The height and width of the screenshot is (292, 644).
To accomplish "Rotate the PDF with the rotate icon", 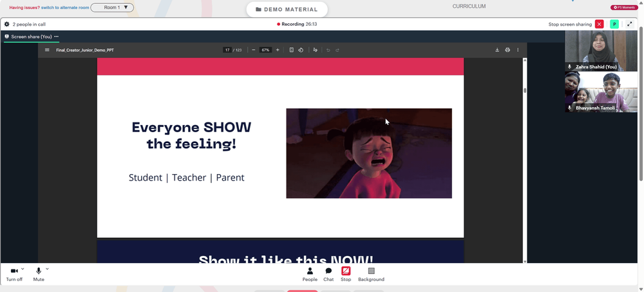I will point(301,50).
